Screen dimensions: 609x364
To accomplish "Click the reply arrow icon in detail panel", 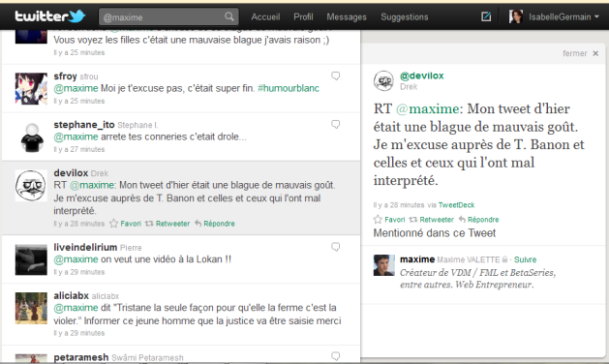I will tap(462, 220).
